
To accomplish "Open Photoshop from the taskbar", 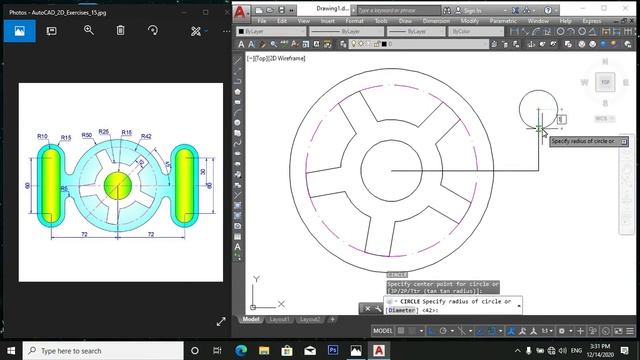I will [x=333, y=351].
